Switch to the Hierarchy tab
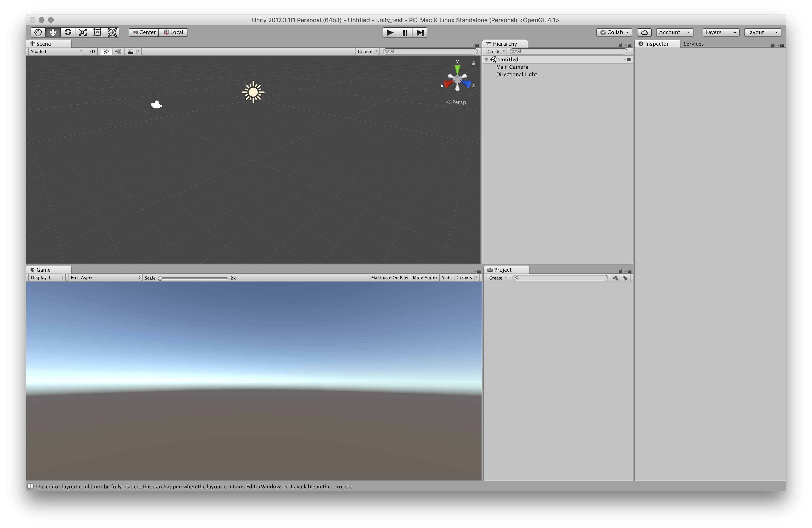The image size is (812, 528). coord(505,44)
